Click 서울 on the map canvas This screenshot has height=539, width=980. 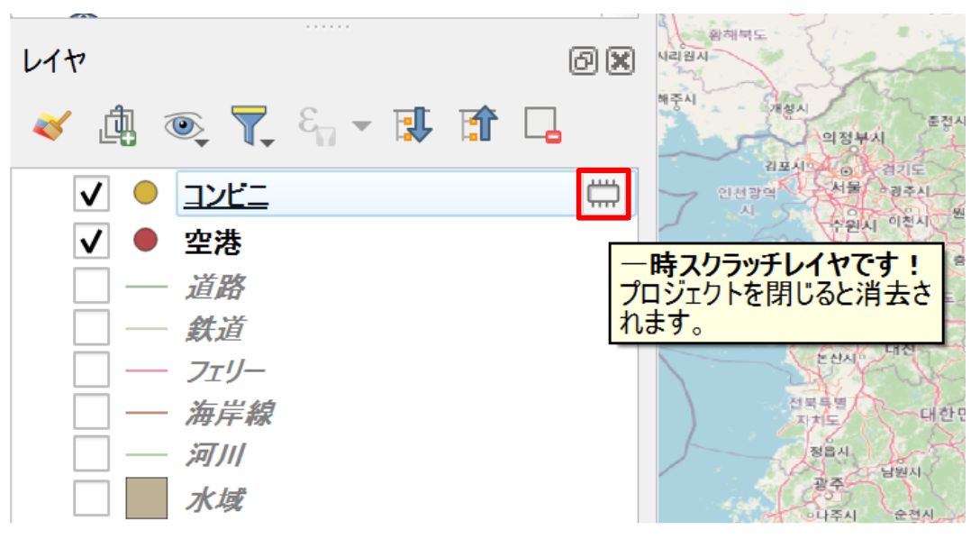click(847, 187)
